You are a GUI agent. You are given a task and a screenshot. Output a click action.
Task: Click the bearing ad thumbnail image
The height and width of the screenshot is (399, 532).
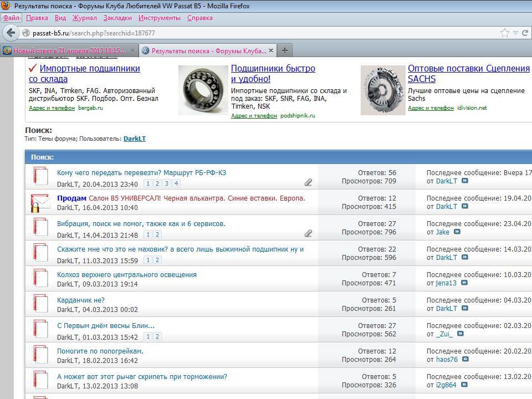click(203, 90)
